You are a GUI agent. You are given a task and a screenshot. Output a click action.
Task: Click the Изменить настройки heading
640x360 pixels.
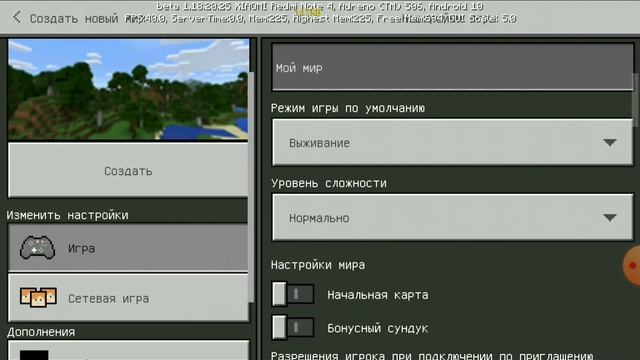tap(67, 215)
